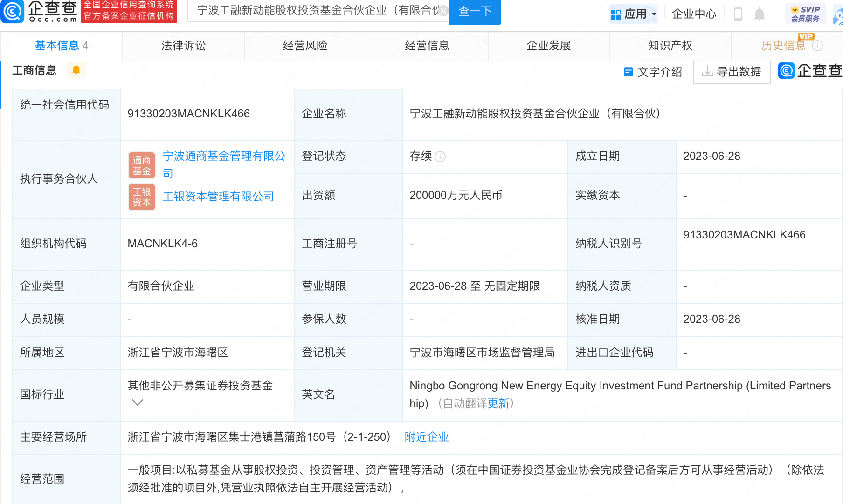Switch to the 法律诉讼 tab
The image size is (843, 504).
(183, 46)
